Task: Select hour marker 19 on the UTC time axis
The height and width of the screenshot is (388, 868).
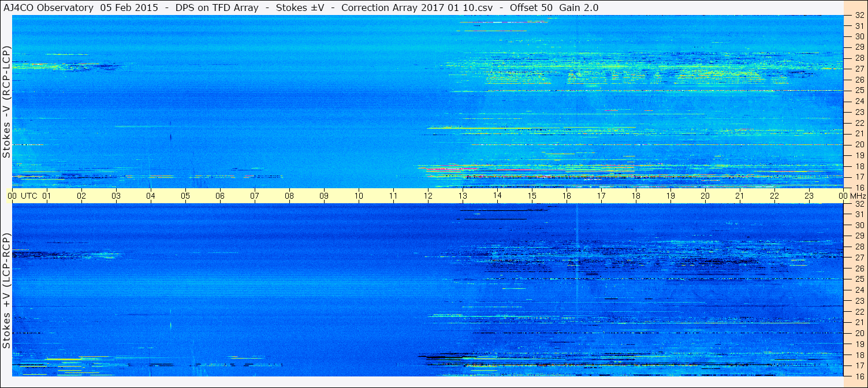Action: [x=670, y=196]
